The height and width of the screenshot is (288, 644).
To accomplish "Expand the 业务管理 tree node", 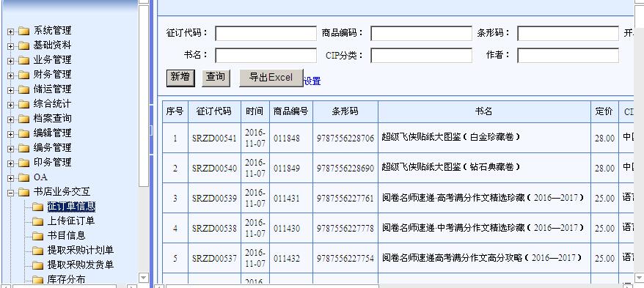I will point(10,61).
